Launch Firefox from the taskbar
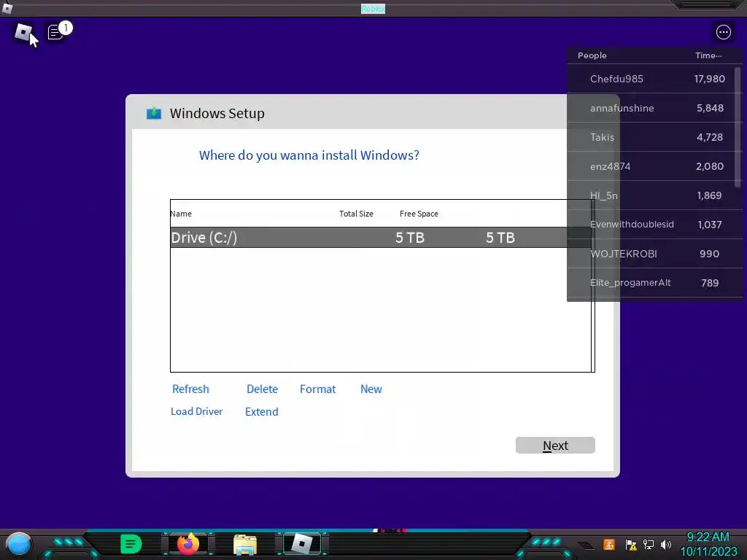 [x=188, y=544]
